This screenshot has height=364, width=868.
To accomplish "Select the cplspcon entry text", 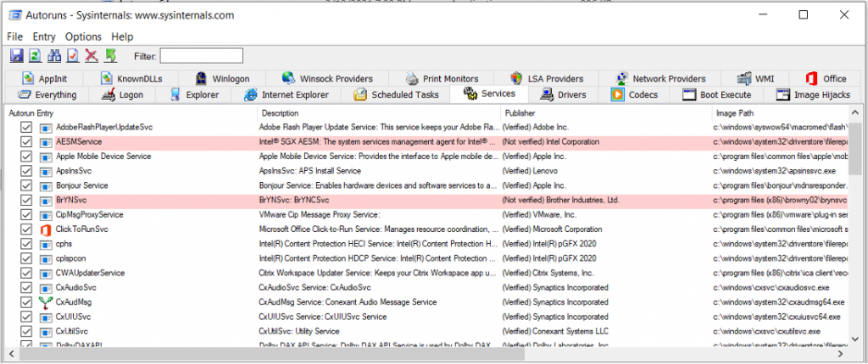I will (71, 258).
